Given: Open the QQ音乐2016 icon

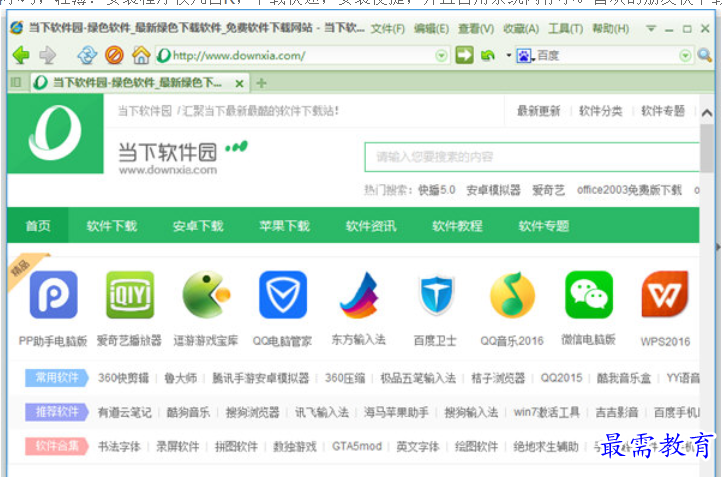Looking at the screenshot, I should tap(512, 295).
